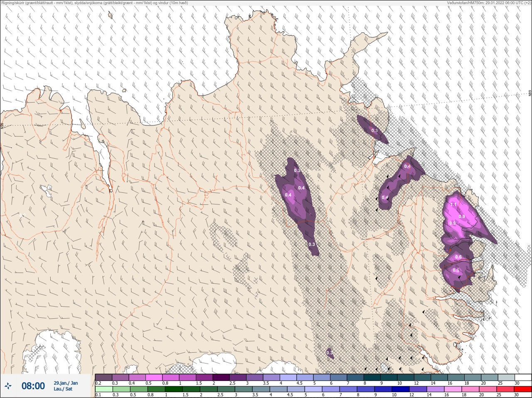This screenshot has height=398, width=532.
Task: Pick the dark purple 2 snow legend swatch
Action: tap(222, 377)
